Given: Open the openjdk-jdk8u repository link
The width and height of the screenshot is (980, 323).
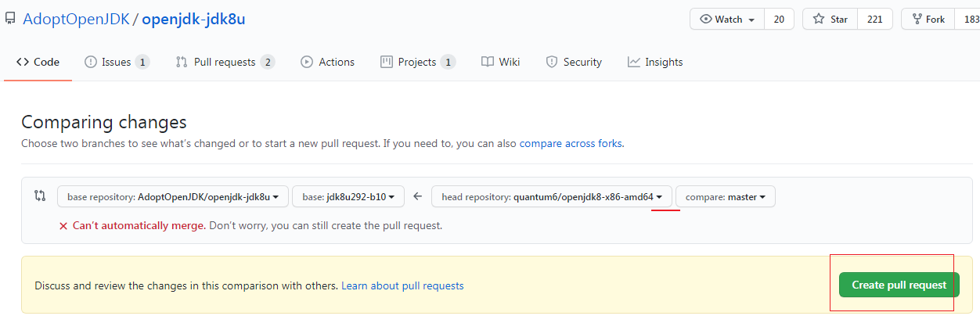Looking at the screenshot, I should pyautogui.click(x=193, y=19).
